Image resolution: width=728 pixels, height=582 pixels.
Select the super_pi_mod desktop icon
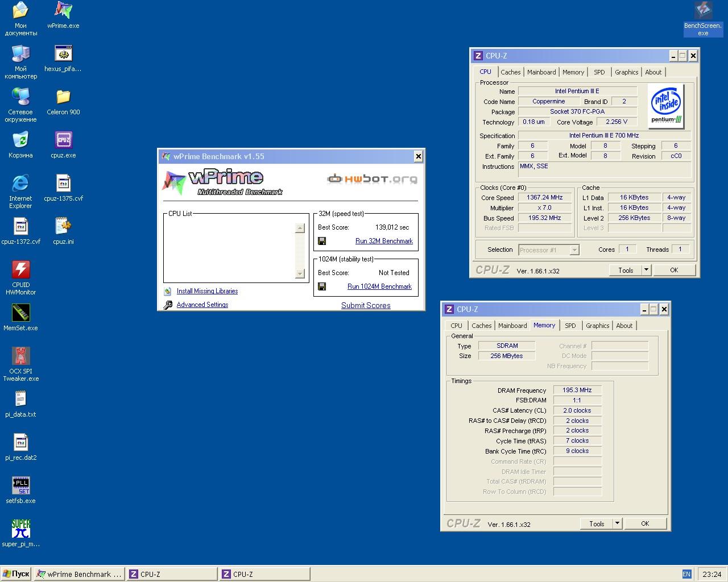20,534
